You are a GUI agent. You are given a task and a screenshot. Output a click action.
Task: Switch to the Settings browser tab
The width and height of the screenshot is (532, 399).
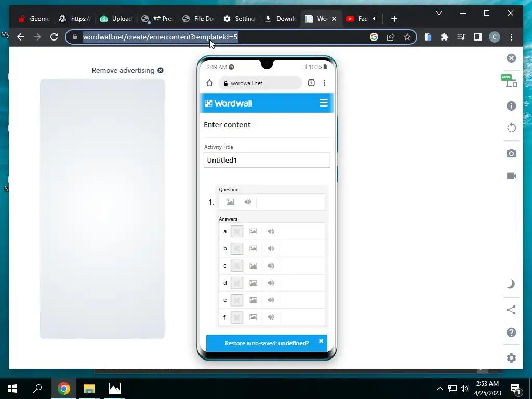coord(239,19)
